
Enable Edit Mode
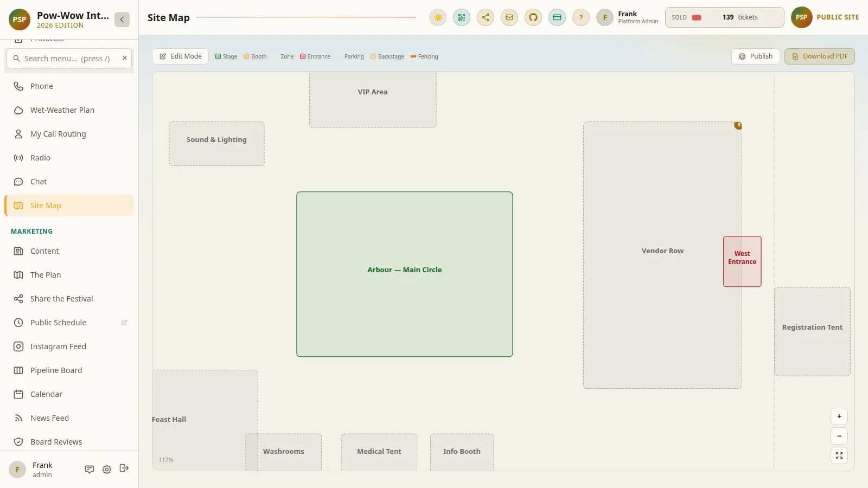(x=181, y=56)
